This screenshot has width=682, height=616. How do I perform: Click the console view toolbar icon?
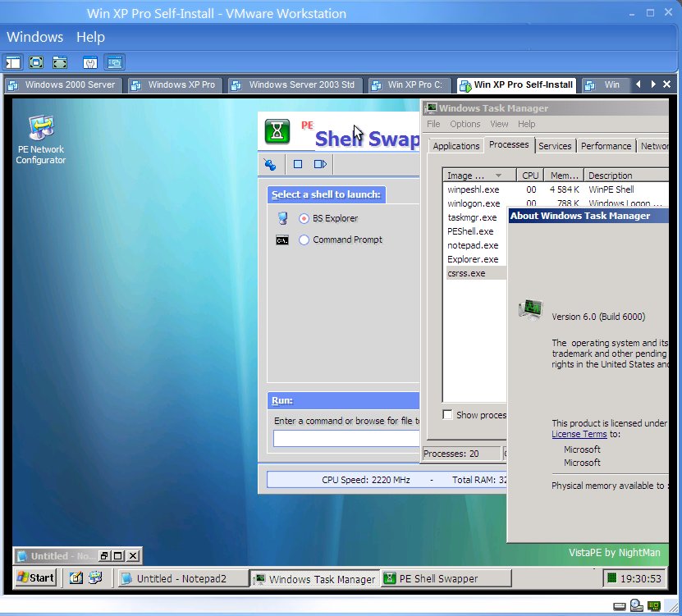114,62
